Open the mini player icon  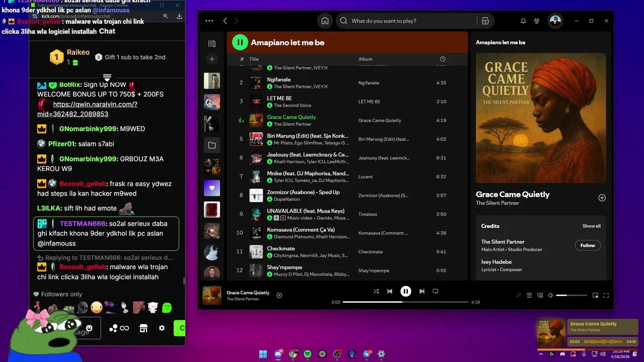click(595, 295)
